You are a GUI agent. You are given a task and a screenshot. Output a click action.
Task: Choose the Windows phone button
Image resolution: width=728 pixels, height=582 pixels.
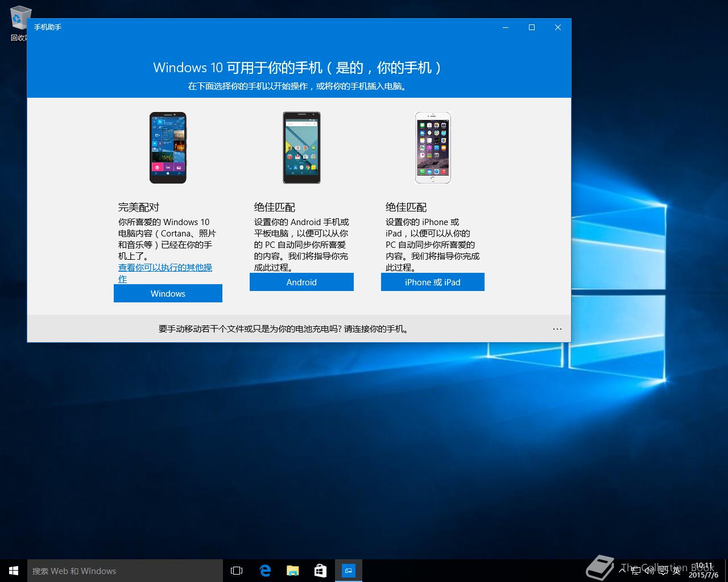click(168, 293)
